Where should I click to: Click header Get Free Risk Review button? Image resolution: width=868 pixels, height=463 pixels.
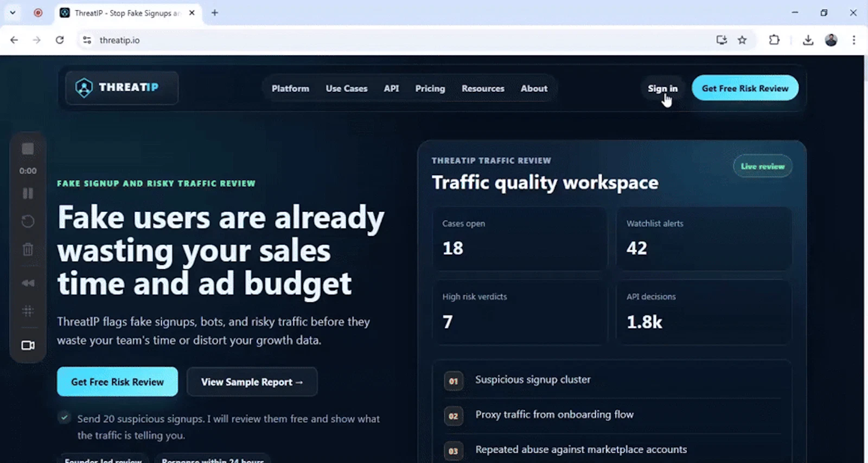tap(745, 88)
